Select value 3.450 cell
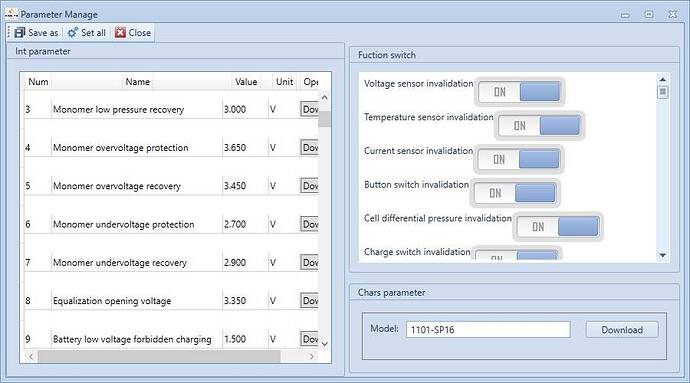Image resolution: width=690 pixels, height=383 pixels. (235, 186)
